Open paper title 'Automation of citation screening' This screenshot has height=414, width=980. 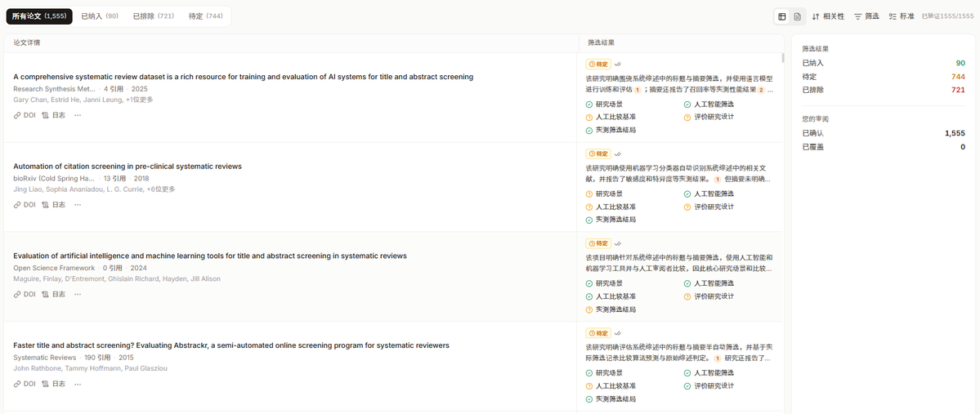pos(128,166)
